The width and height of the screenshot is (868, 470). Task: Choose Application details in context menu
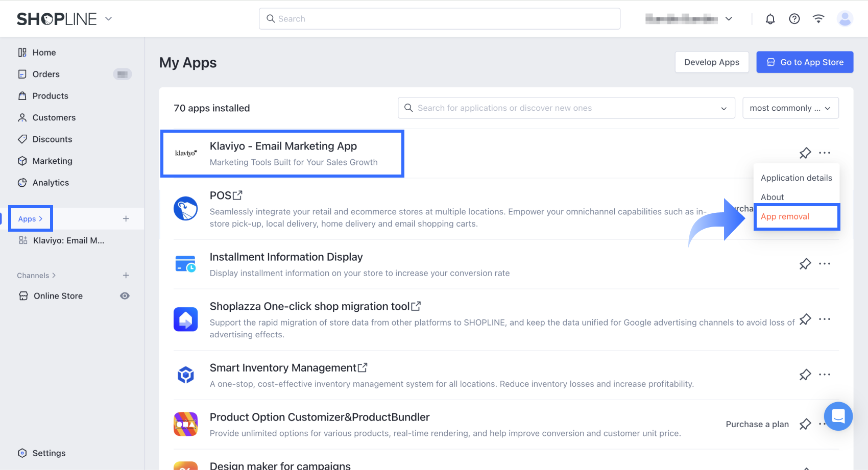796,178
